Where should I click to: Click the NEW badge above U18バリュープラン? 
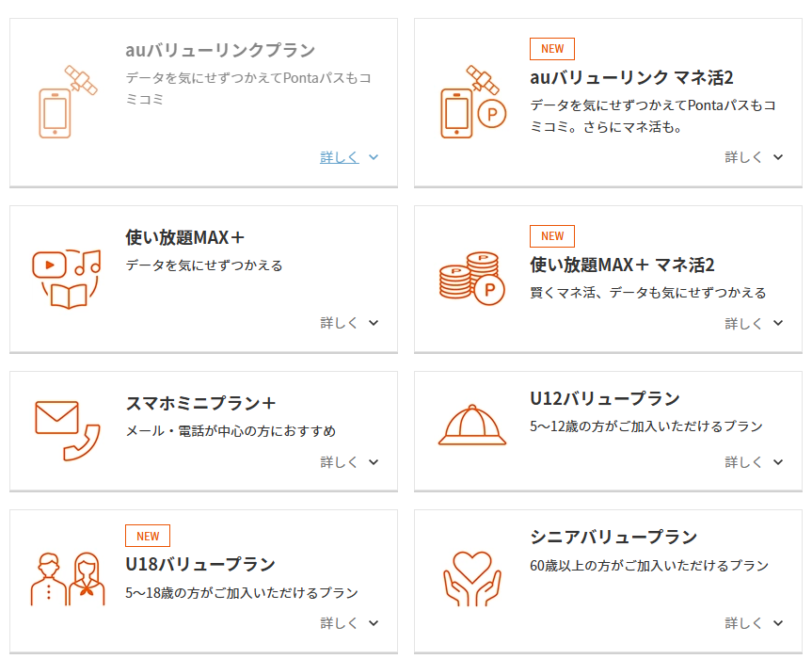click(148, 537)
